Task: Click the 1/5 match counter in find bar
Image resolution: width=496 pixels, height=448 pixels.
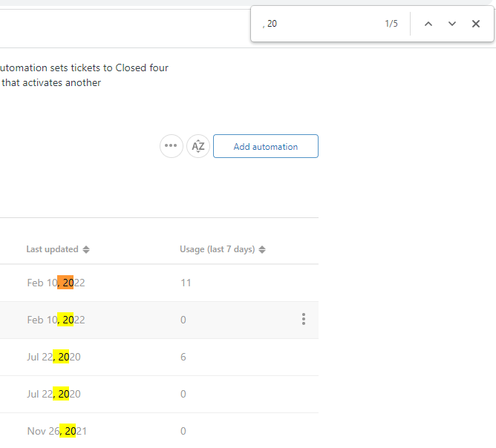Action: pyautogui.click(x=391, y=24)
